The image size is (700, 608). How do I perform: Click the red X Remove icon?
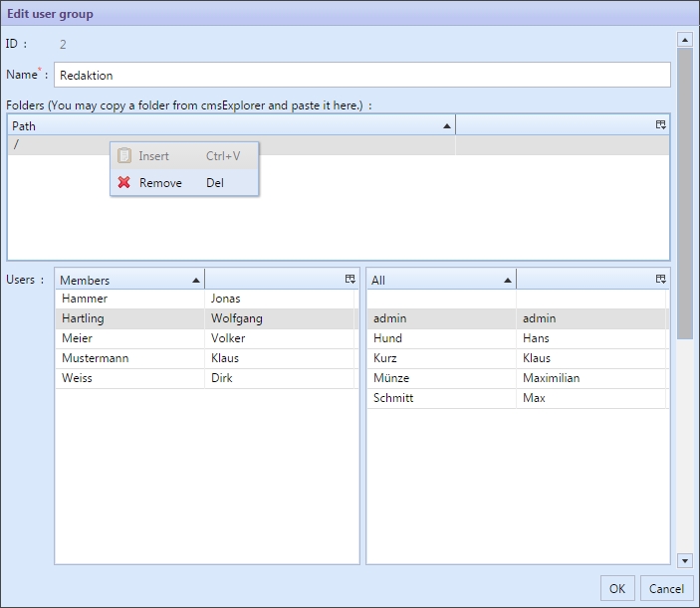[x=124, y=183]
